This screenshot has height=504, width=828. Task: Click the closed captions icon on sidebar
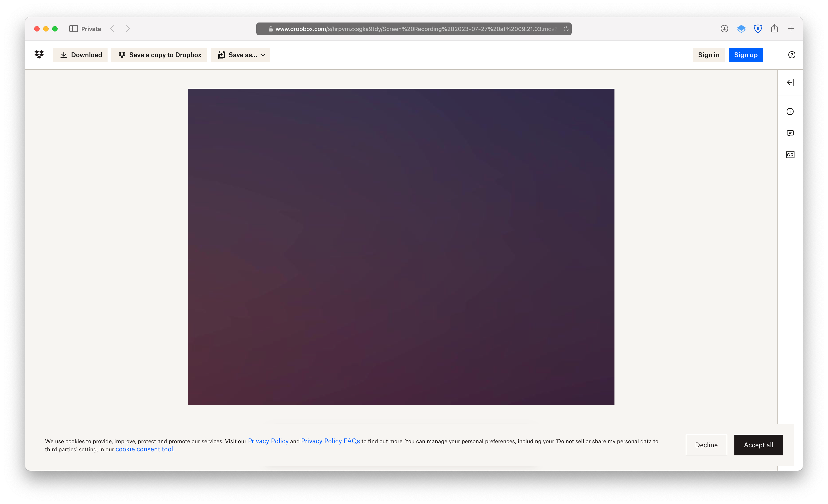pos(790,154)
